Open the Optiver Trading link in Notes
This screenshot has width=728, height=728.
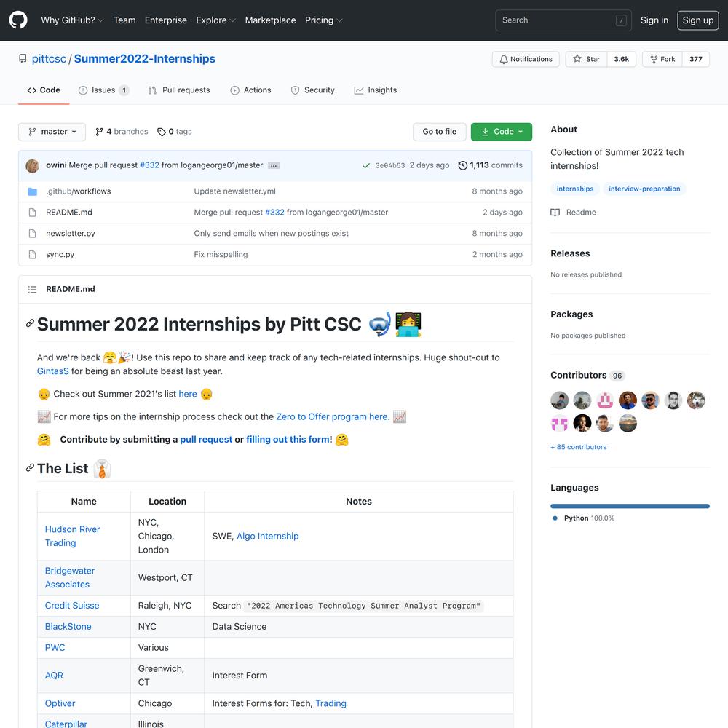pos(331,703)
